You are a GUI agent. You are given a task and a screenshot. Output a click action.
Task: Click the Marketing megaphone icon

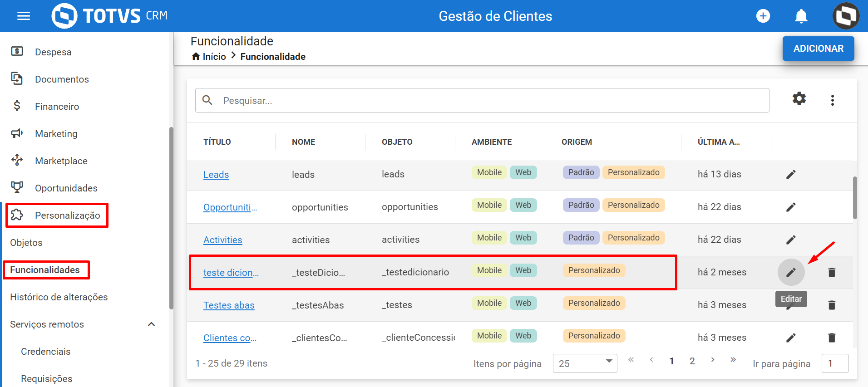click(x=17, y=133)
